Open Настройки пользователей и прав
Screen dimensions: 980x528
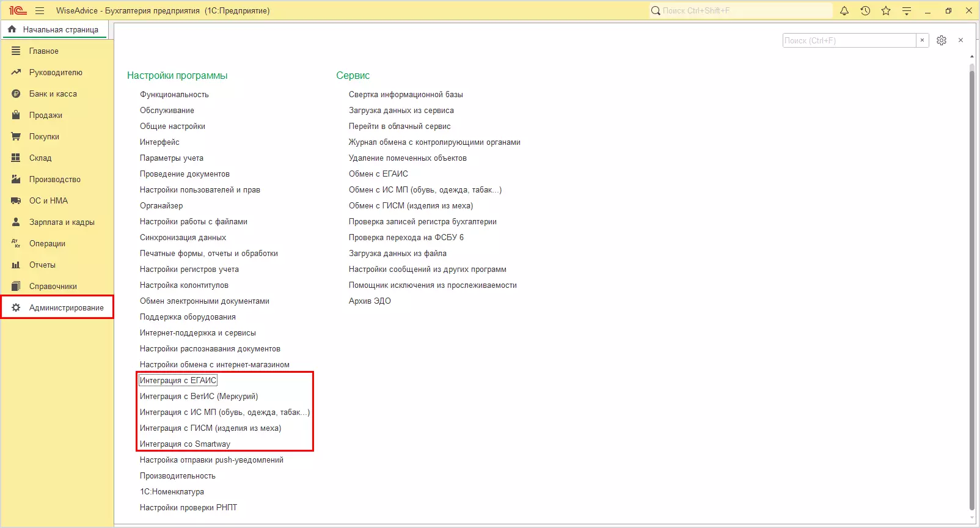[x=200, y=190]
